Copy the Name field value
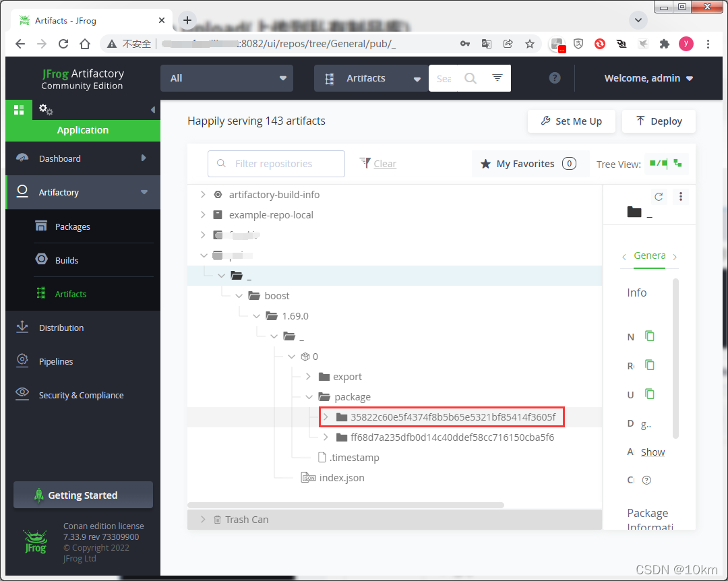The image size is (728, 581). coord(650,336)
